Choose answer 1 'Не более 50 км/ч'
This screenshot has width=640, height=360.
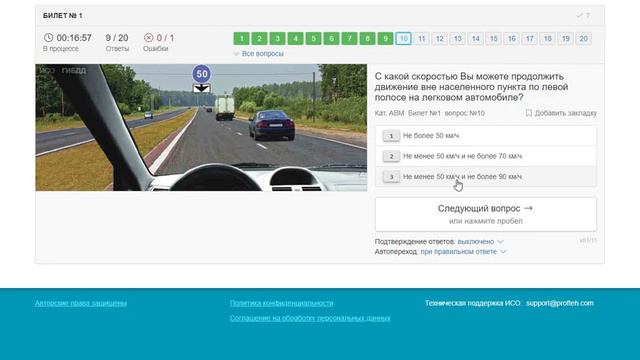coord(486,136)
